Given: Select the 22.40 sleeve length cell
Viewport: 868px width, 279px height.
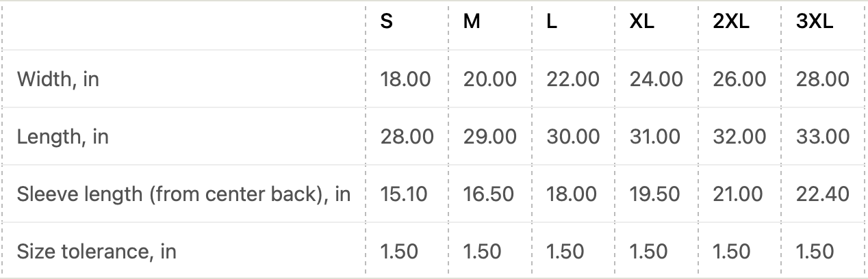Looking at the screenshot, I should point(822,194).
